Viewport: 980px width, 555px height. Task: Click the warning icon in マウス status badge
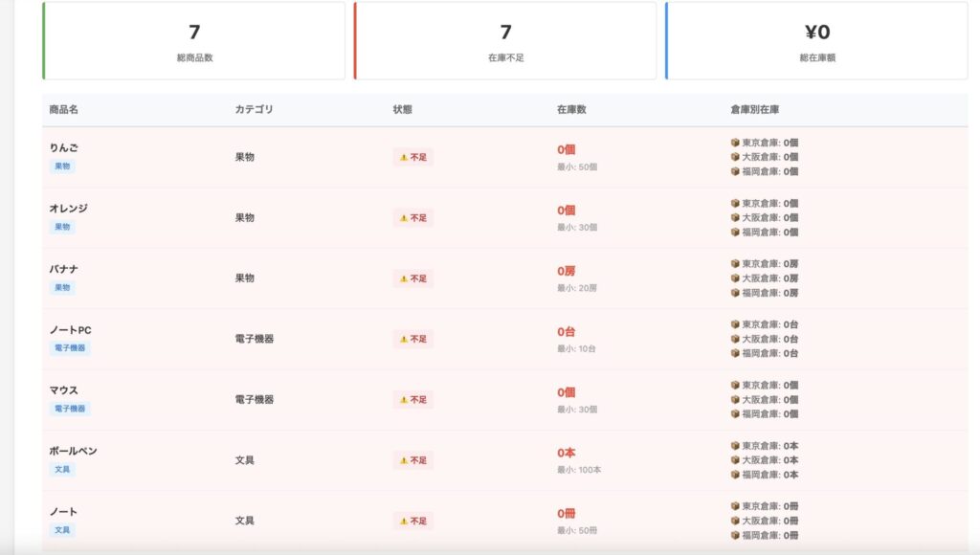404,400
